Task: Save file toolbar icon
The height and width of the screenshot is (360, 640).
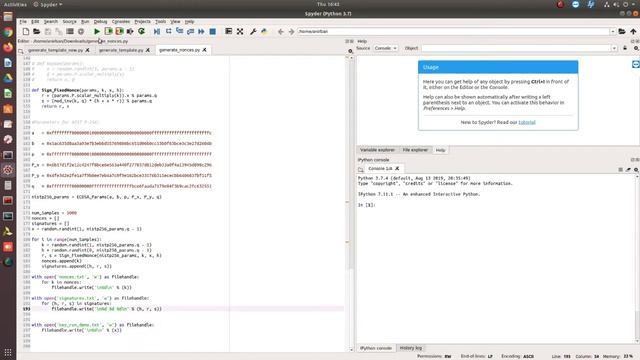Action: click(48, 31)
